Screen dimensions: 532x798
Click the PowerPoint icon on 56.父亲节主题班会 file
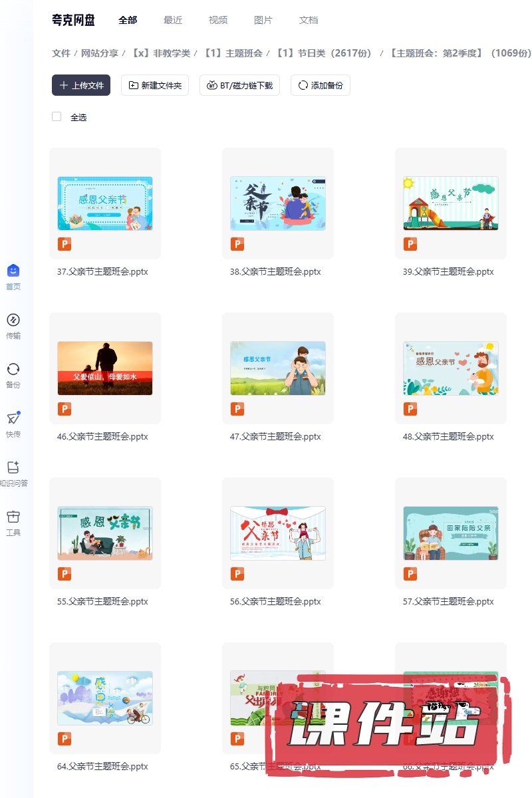(x=237, y=574)
